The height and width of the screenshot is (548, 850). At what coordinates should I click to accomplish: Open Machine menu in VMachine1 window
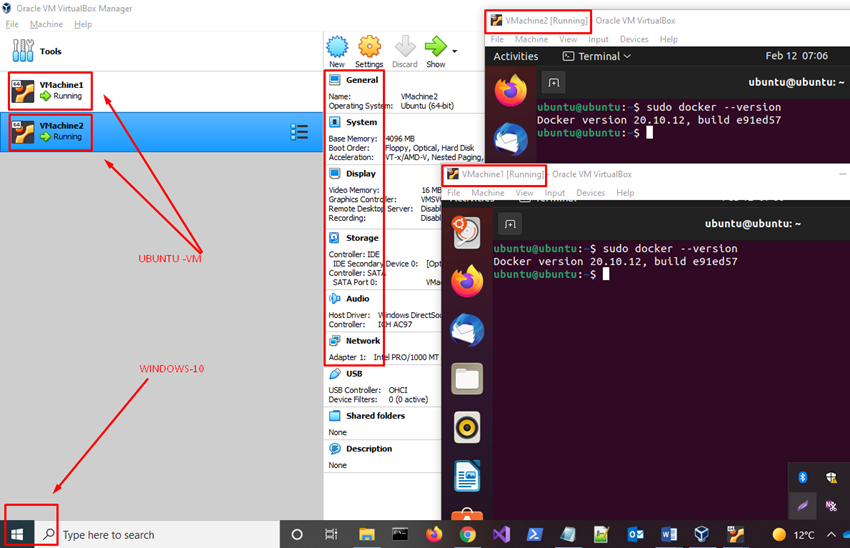(488, 192)
